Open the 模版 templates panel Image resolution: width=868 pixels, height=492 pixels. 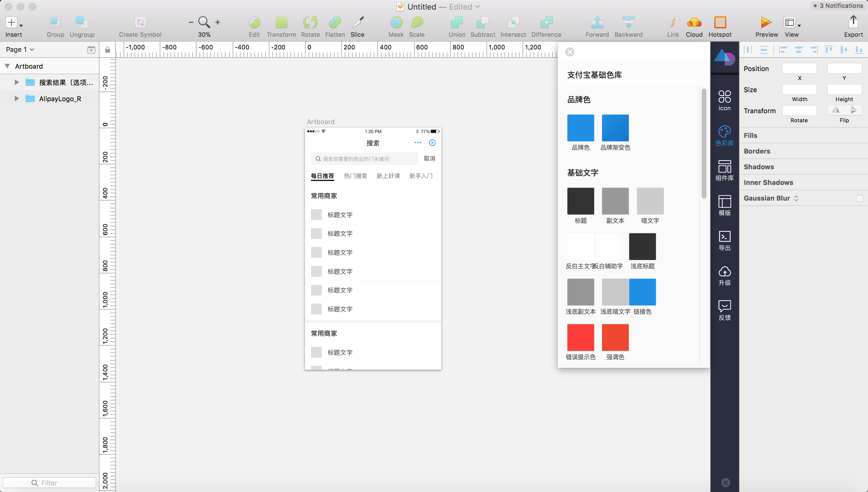(724, 205)
